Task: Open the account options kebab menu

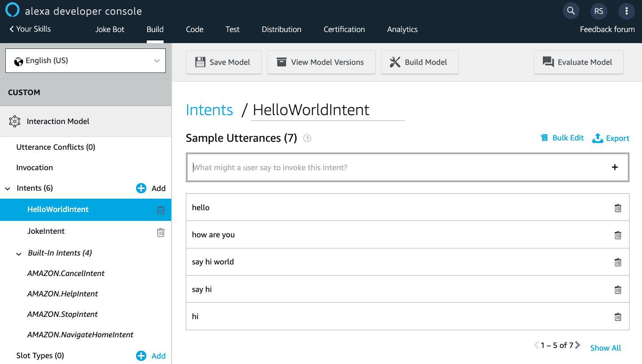Action: [626, 11]
